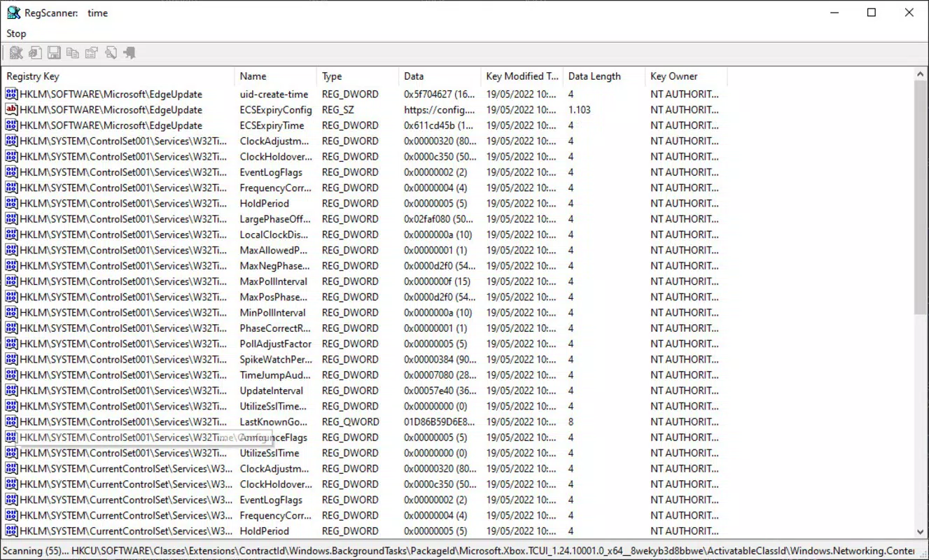Click the New Scan toolbar icon
The width and height of the screenshot is (929, 560).
[16, 52]
